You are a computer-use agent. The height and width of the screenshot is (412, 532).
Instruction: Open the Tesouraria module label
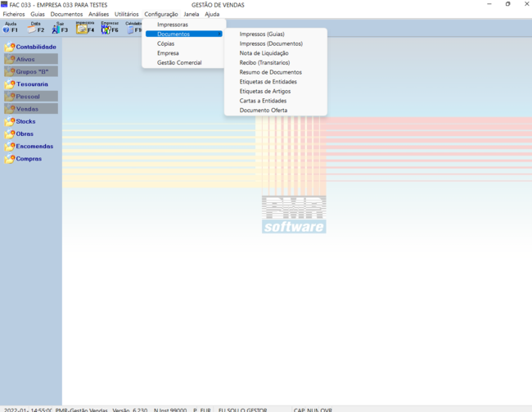(32, 84)
